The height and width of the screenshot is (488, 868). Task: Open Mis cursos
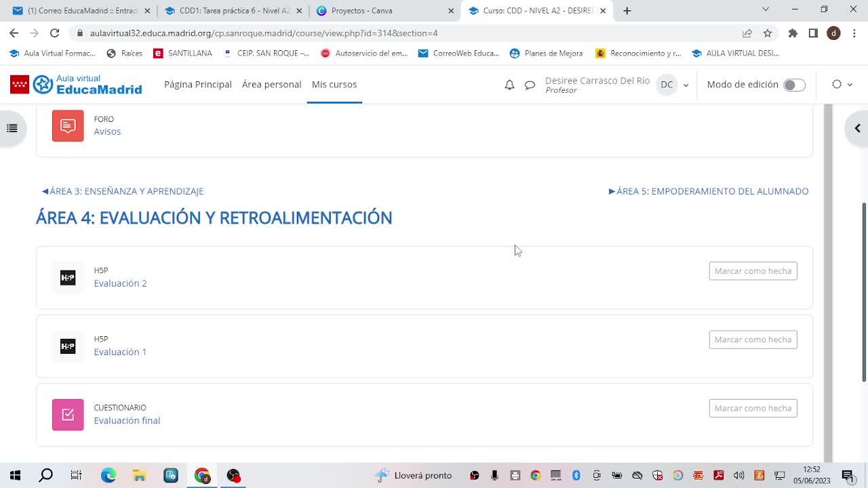point(334,85)
